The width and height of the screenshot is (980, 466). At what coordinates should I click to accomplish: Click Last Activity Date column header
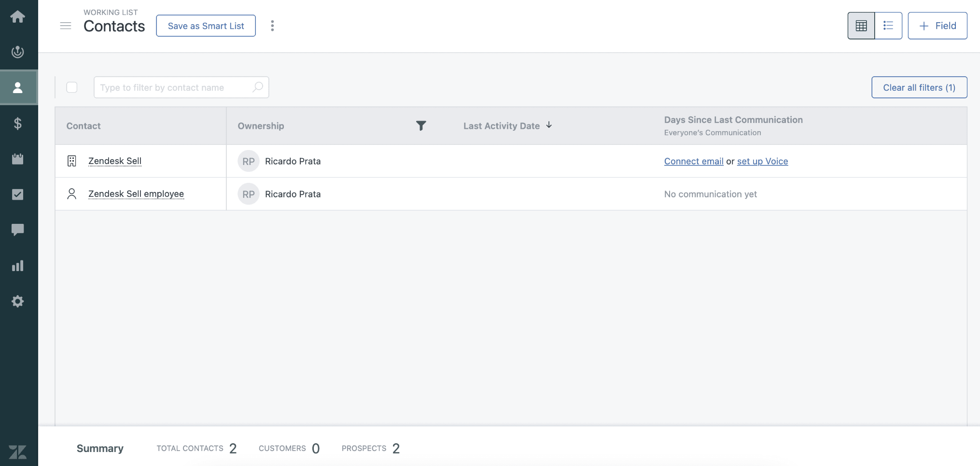pyautogui.click(x=502, y=126)
